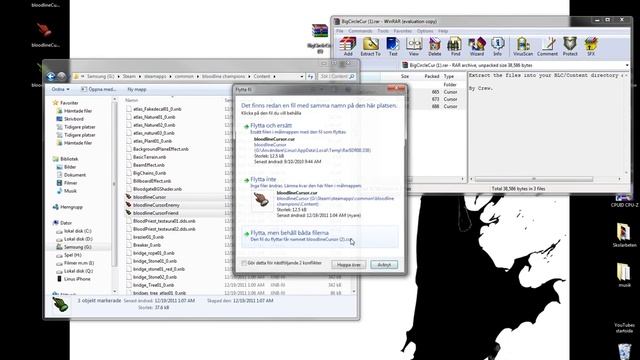
Task: Click the 'Avbryt' button
Action: [x=384, y=265]
